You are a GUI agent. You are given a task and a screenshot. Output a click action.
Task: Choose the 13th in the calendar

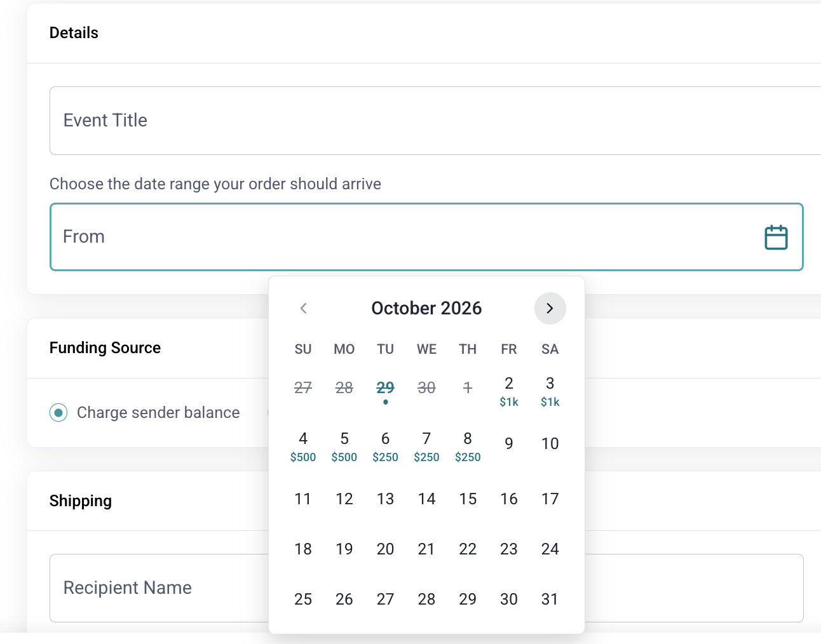click(386, 499)
